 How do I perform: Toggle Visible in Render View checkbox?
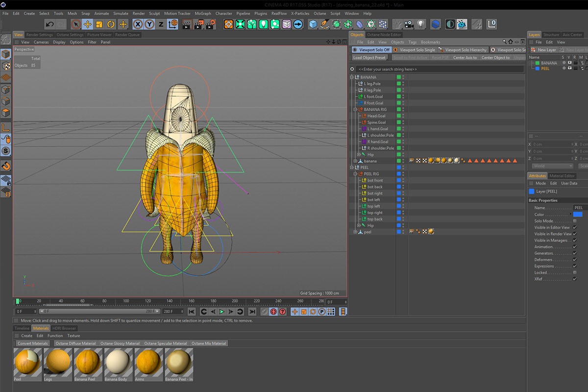pyautogui.click(x=575, y=234)
